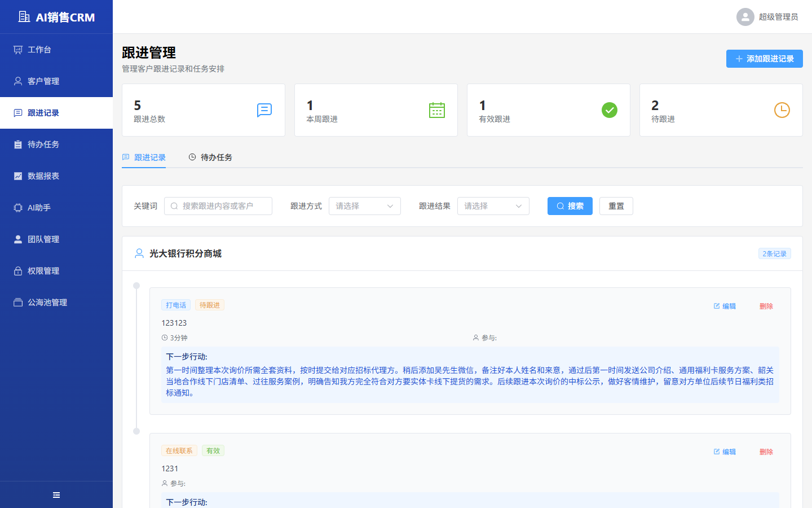Click the AI销售CRM building logo icon

coord(24,17)
